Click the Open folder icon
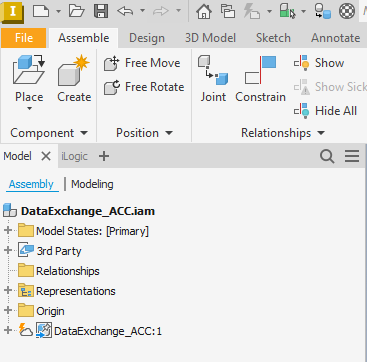367x362 pixels. tap(77, 11)
